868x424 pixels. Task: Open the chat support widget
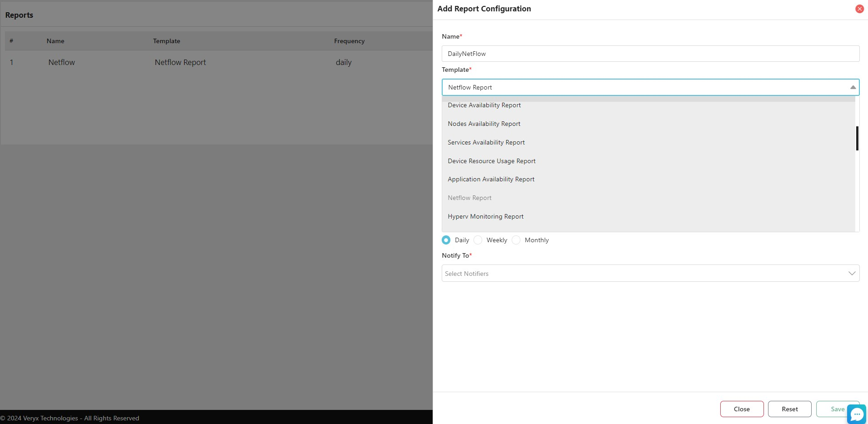tap(857, 414)
